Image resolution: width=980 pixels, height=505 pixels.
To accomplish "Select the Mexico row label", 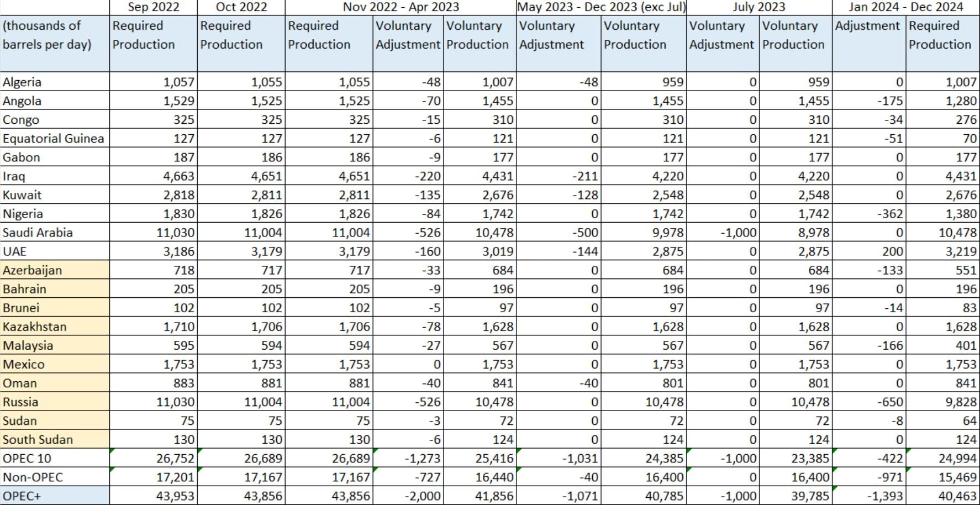I will point(55,364).
